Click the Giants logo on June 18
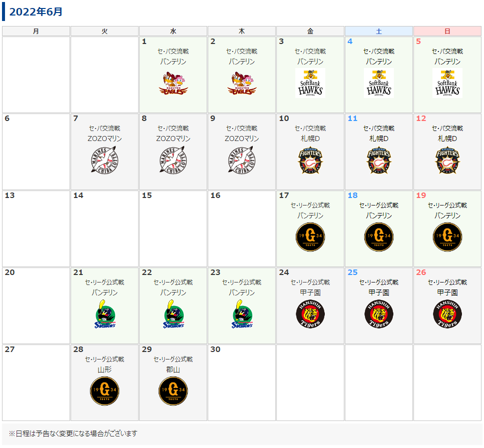This screenshot has width=484, height=448. point(379,237)
